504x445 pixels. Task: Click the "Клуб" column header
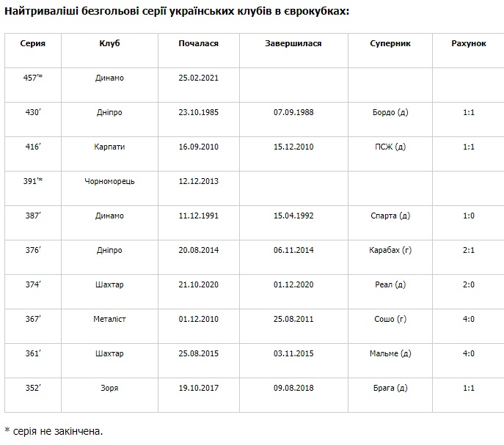tap(109, 43)
